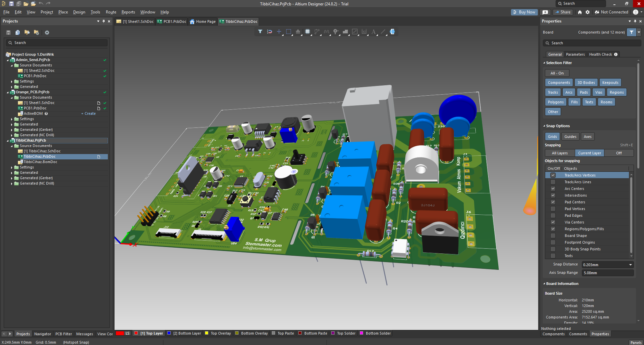Click the Place Line tool icon

383,31
